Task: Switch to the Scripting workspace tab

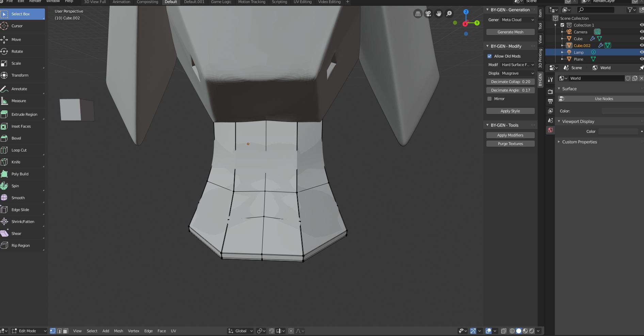Action: [x=279, y=2]
